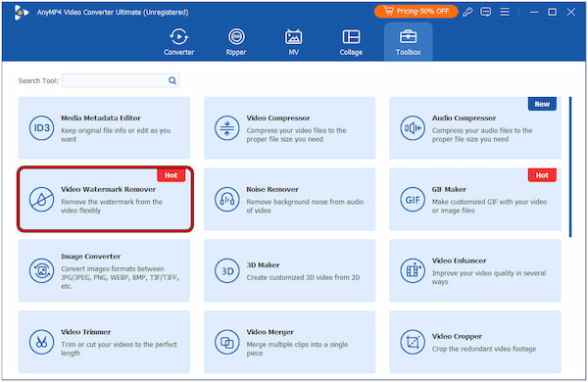Click the AnyMP4 app logo
The height and width of the screenshot is (382, 588).
pos(21,13)
